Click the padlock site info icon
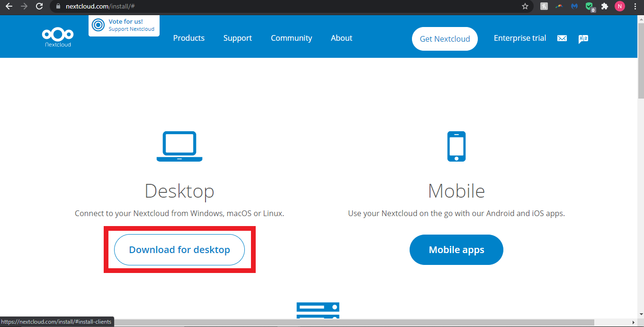Screen dimensions: 644x327 pyautogui.click(x=58, y=7)
